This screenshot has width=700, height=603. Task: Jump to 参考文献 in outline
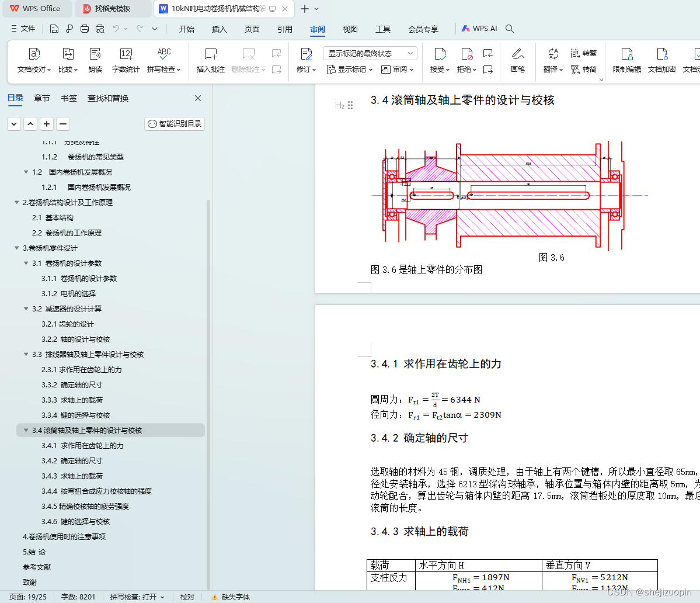point(37,567)
